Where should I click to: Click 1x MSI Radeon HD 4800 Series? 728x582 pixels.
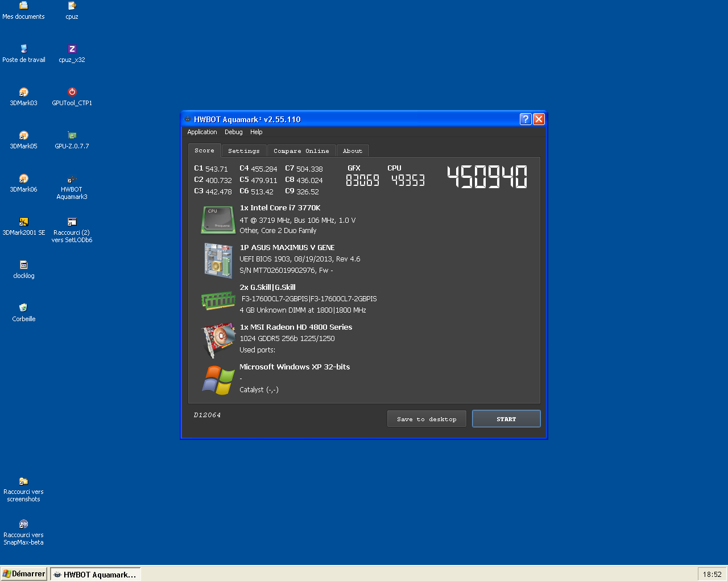point(296,327)
